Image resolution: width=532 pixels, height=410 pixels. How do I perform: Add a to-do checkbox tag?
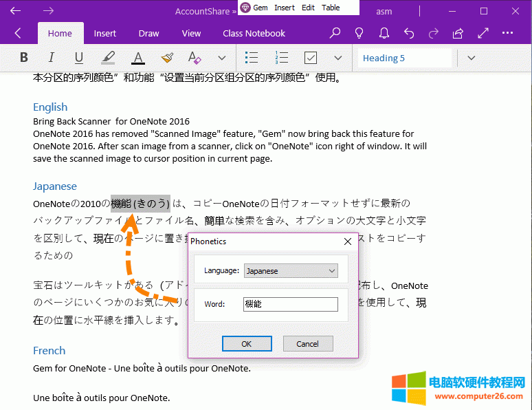pos(310,58)
